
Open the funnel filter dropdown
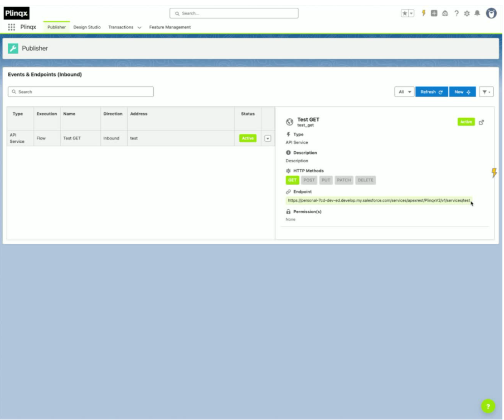(486, 92)
